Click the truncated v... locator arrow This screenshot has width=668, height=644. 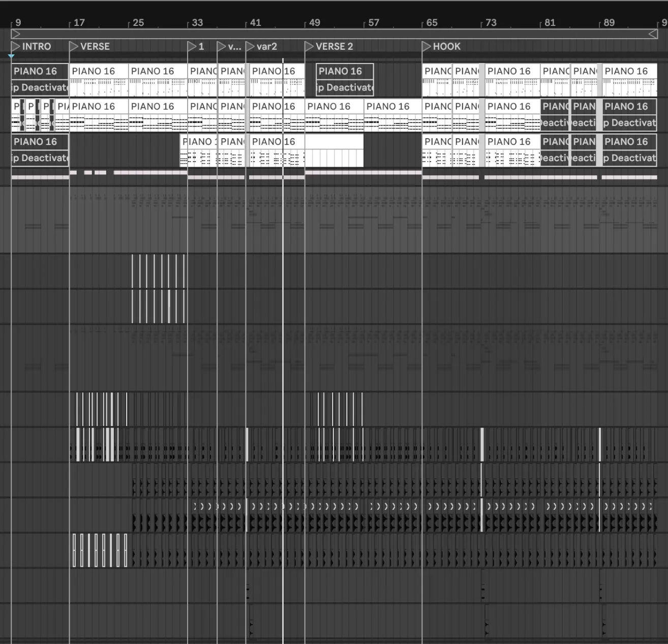click(221, 46)
